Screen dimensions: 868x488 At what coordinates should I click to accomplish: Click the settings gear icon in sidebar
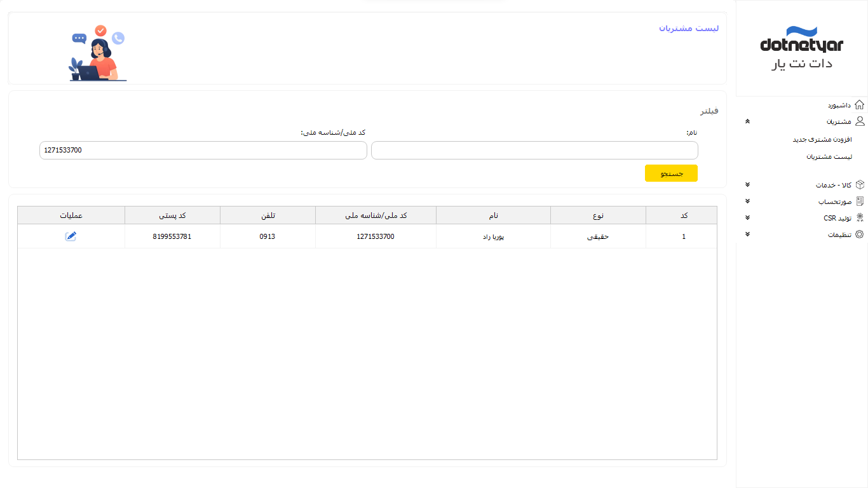tap(860, 234)
